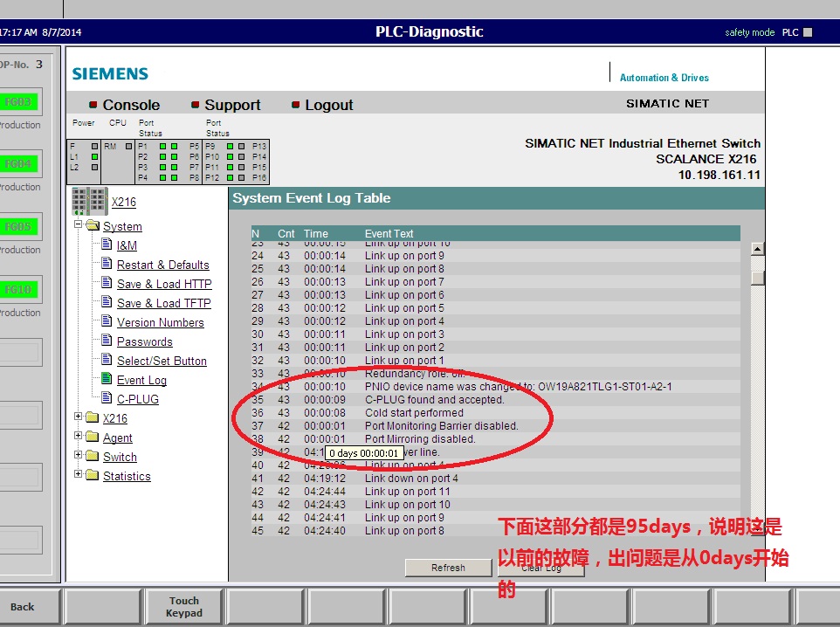This screenshot has width=840, height=627.
Task: Open the I&M link
Action: pos(127,245)
